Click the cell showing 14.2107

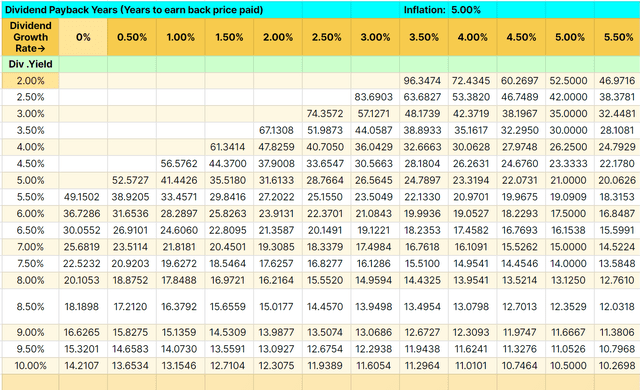83,366
